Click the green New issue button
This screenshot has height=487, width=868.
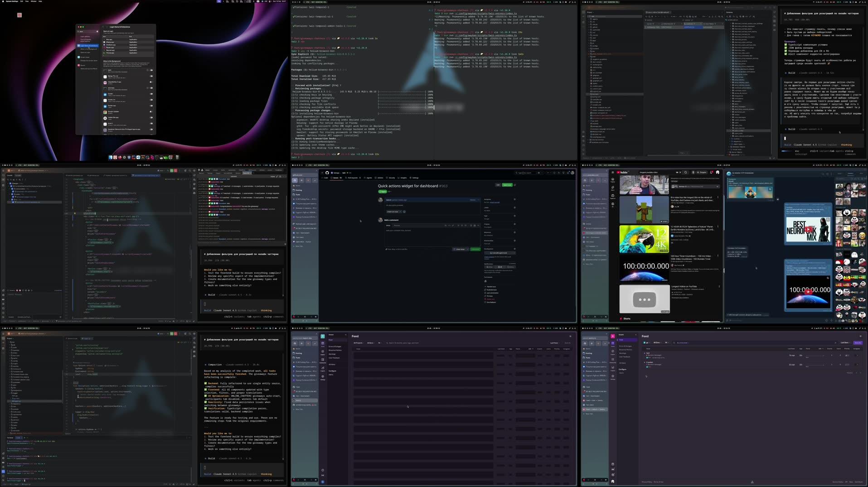pyautogui.click(x=507, y=185)
